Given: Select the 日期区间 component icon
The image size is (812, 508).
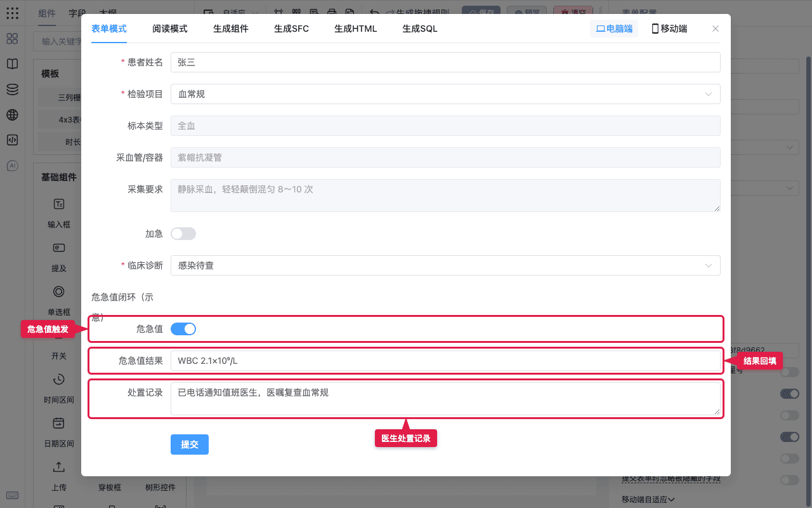Looking at the screenshot, I should pyautogui.click(x=59, y=423).
